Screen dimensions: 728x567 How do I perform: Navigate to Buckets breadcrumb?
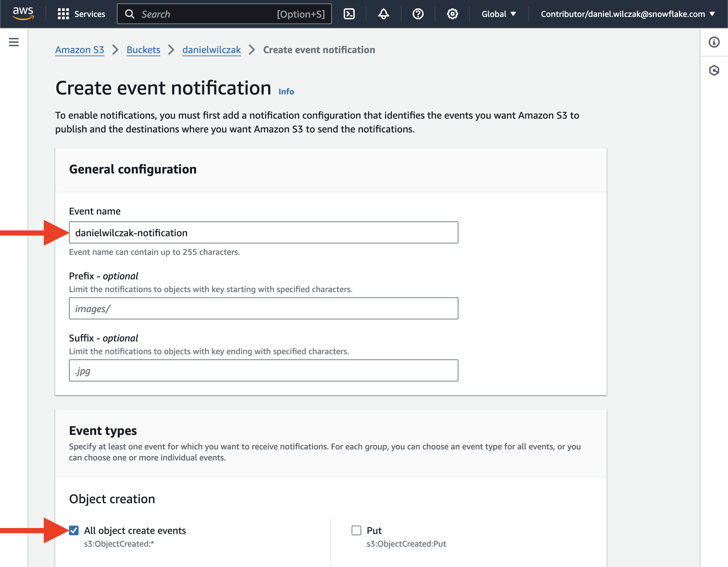tap(143, 50)
